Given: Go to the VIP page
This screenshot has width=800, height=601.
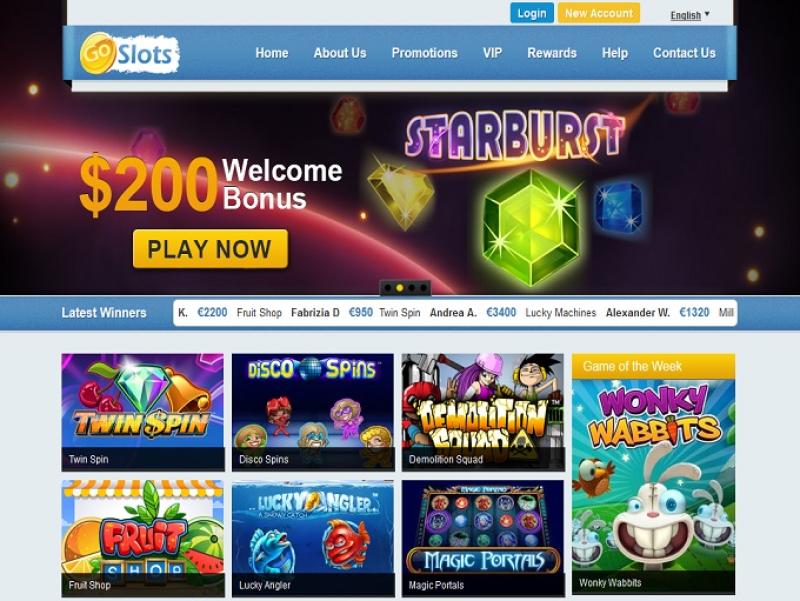Looking at the screenshot, I should (x=492, y=53).
